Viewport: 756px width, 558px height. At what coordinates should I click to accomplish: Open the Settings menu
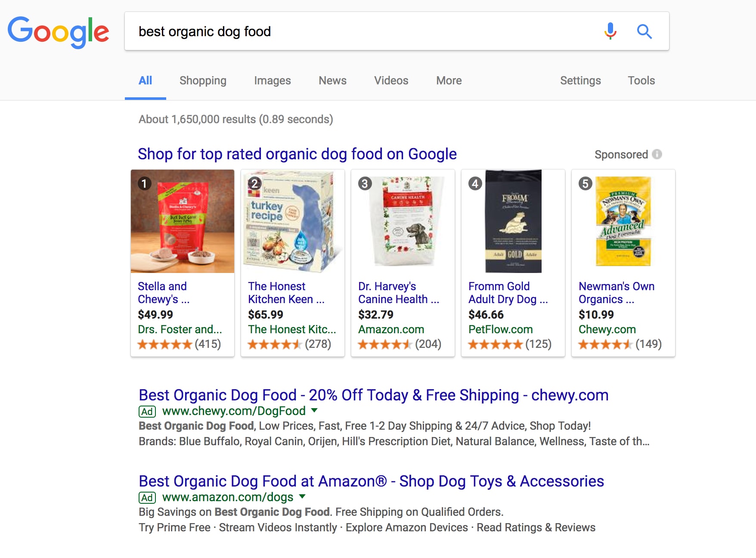coord(580,81)
